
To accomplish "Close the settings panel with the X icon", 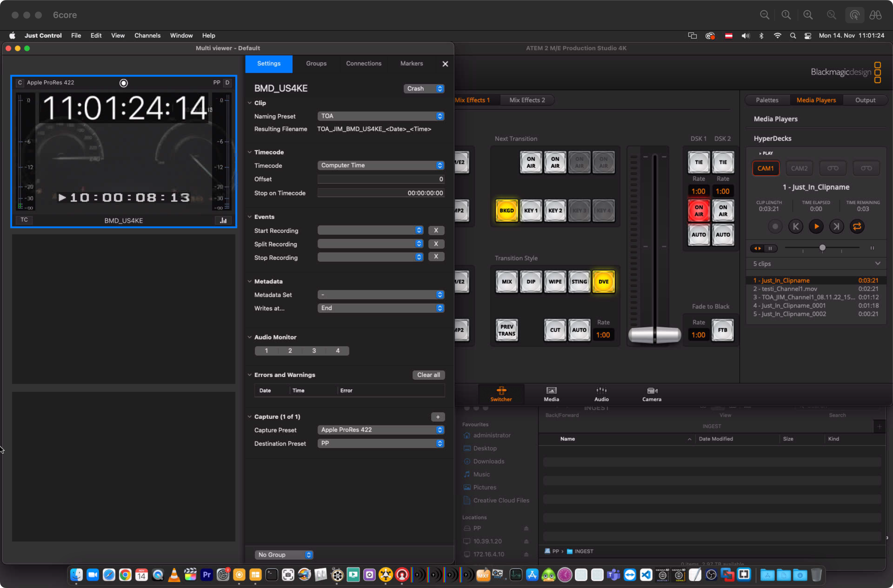I will 445,64.
